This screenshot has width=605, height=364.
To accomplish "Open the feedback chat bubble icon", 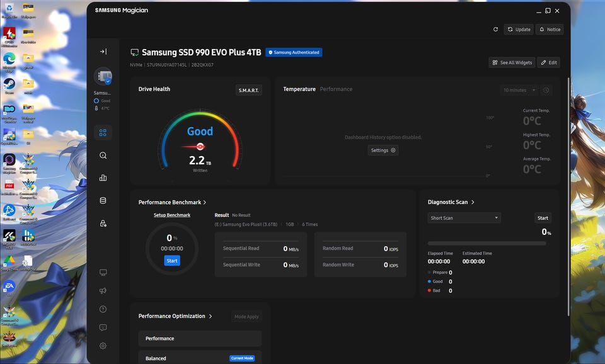I will click(103, 327).
